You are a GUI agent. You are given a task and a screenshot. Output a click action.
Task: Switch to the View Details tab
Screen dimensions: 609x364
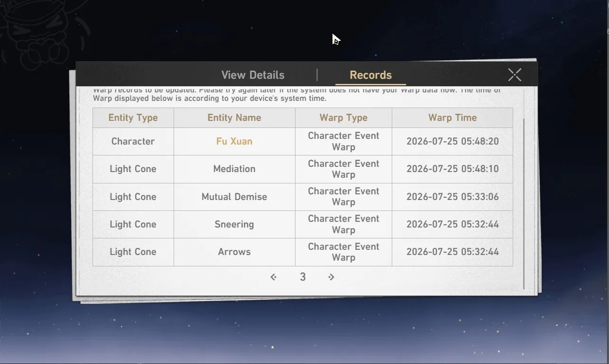(253, 75)
